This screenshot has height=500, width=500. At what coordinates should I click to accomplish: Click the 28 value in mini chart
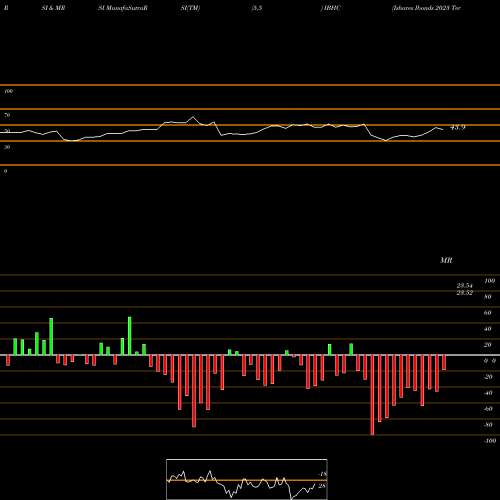(322, 486)
